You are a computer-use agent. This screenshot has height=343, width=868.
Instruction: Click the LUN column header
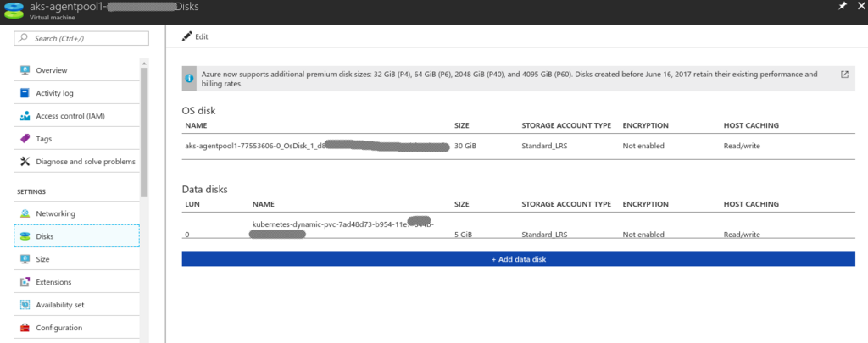(x=192, y=204)
